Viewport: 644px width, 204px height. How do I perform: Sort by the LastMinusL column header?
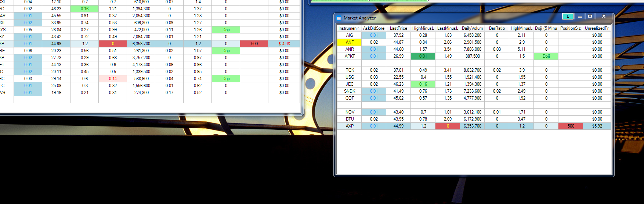448,28
